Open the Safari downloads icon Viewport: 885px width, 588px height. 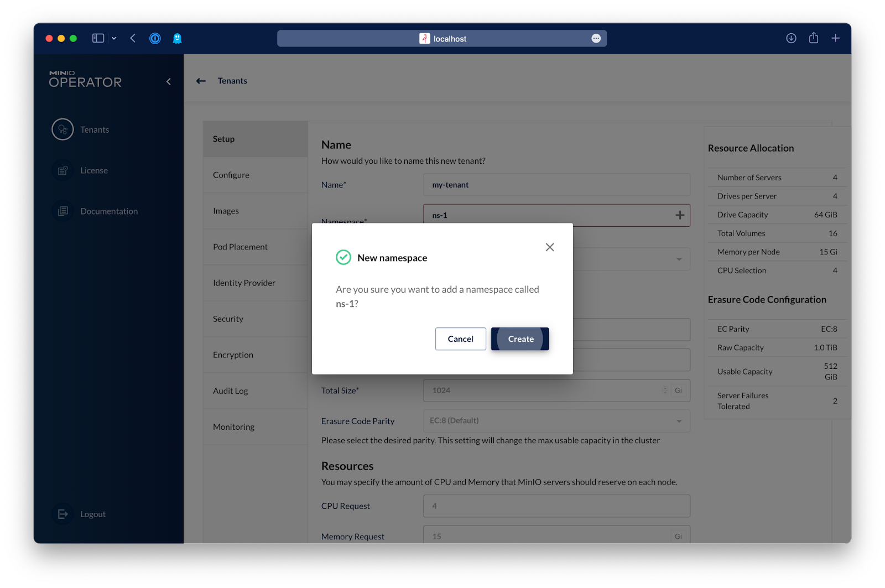coord(791,38)
